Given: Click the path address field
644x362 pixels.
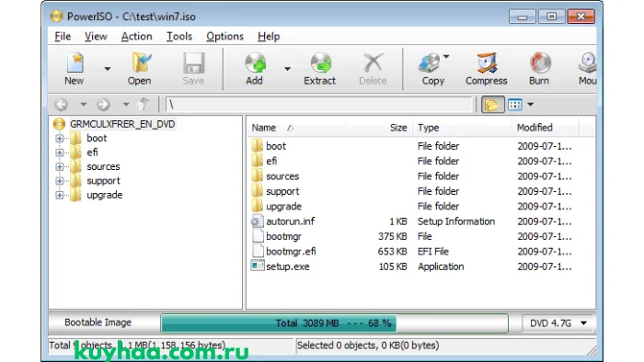Looking at the screenshot, I should coord(318,105).
